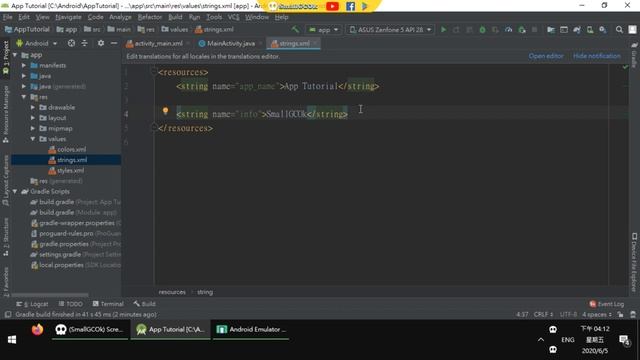Open the Terminal tool window
The image size is (640, 360).
click(108, 304)
